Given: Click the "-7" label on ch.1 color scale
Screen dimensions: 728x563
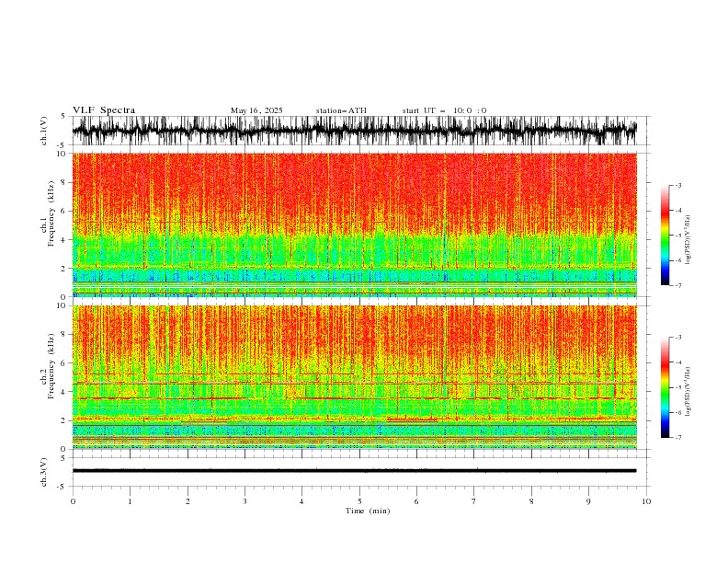Looking at the screenshot, I should (678, 285).
